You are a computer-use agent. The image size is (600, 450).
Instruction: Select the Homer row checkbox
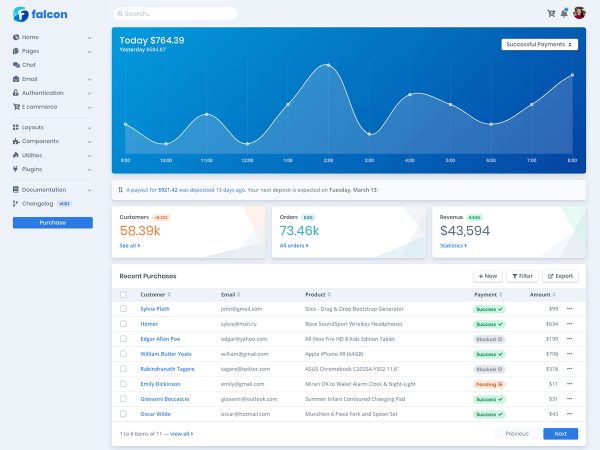click(x=124, y=324)
